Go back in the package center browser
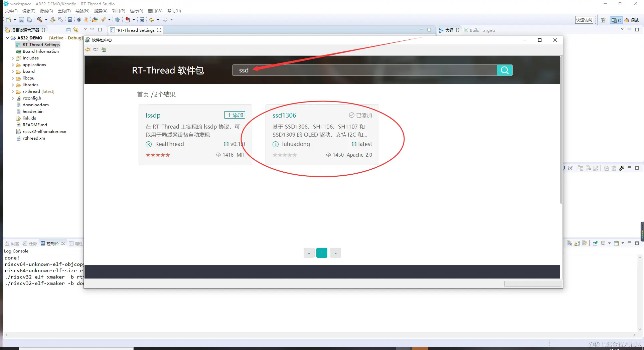 pyautogui.click(x=88, y=49)
